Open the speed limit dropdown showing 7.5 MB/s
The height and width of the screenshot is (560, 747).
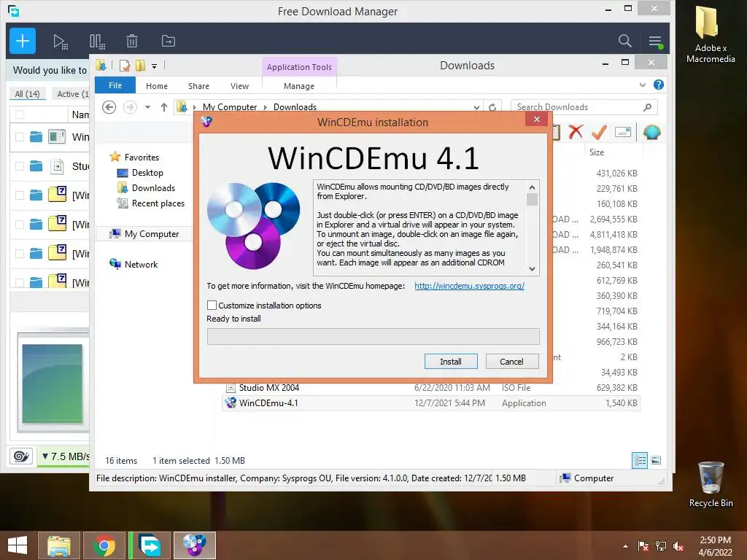coord(65,456)
